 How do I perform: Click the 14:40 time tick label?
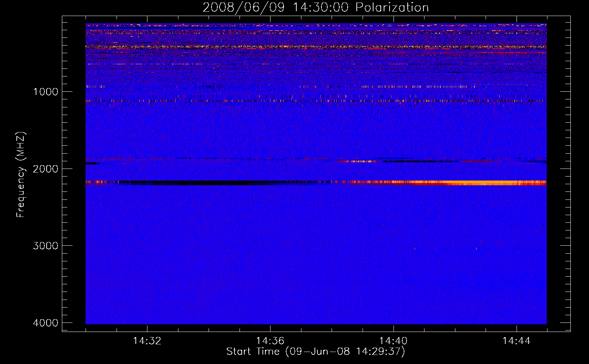pos(393,341)
